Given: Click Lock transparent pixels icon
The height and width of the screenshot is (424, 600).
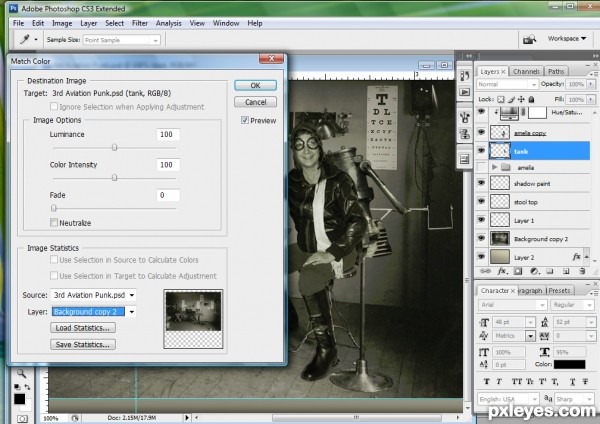Looking at the screenshot, I should pos(501,99).
